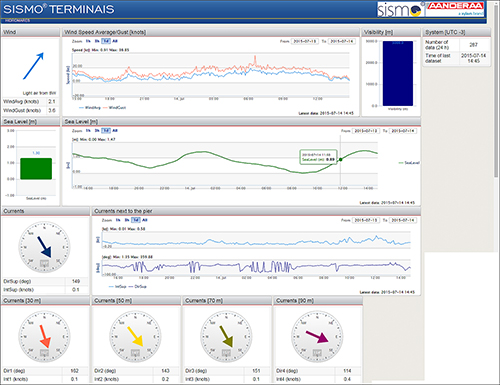Click the Time of last dataset value
Image resolution: width=500 pixels, height=385 pixels.
point(473,58)
